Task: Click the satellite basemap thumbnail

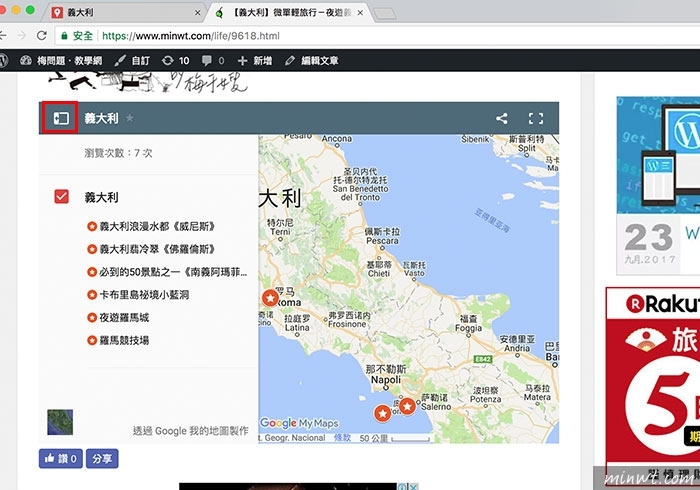Action: [60, 422]
